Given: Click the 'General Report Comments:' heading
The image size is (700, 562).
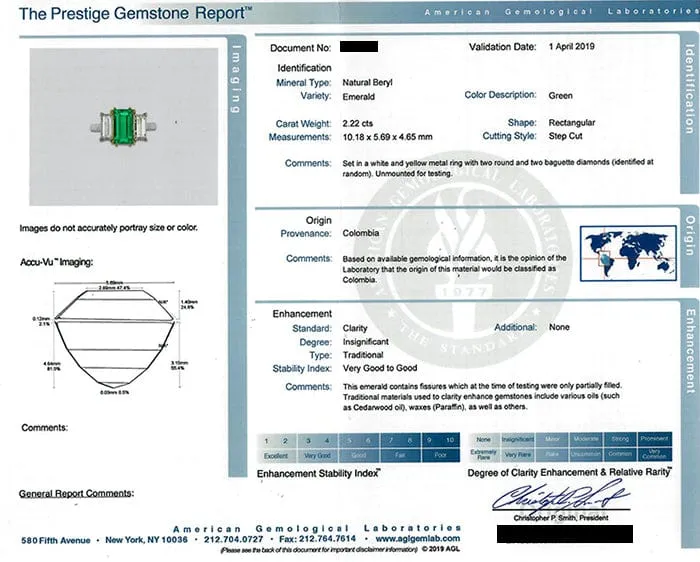Looking at the screenshot, I should (76, 493).
